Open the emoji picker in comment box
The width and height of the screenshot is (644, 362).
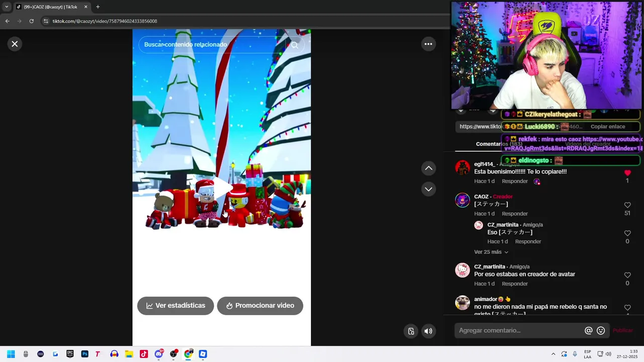[x=601, y=330]
